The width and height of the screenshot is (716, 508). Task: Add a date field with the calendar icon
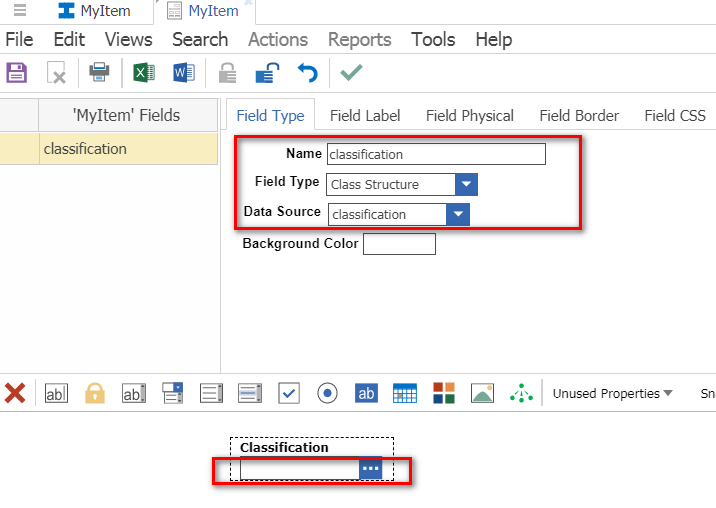pos(405,393)
